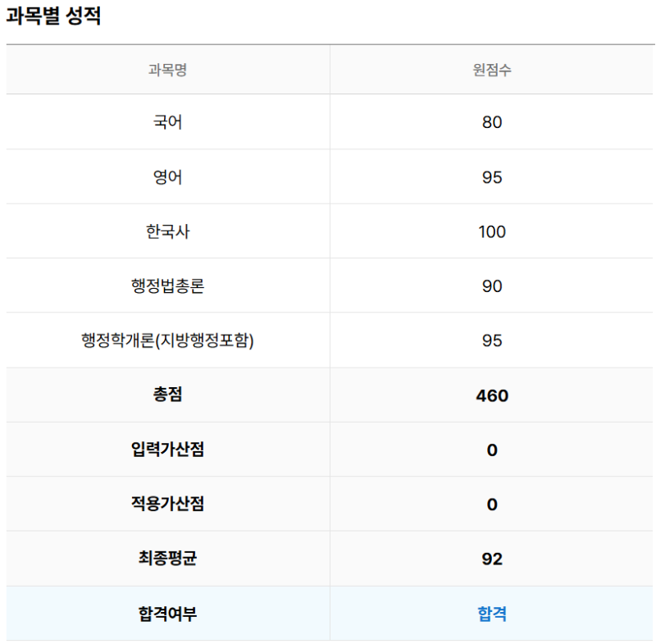Click the 적용가산점 row label

pyautogui.click(x=168, y=504)
